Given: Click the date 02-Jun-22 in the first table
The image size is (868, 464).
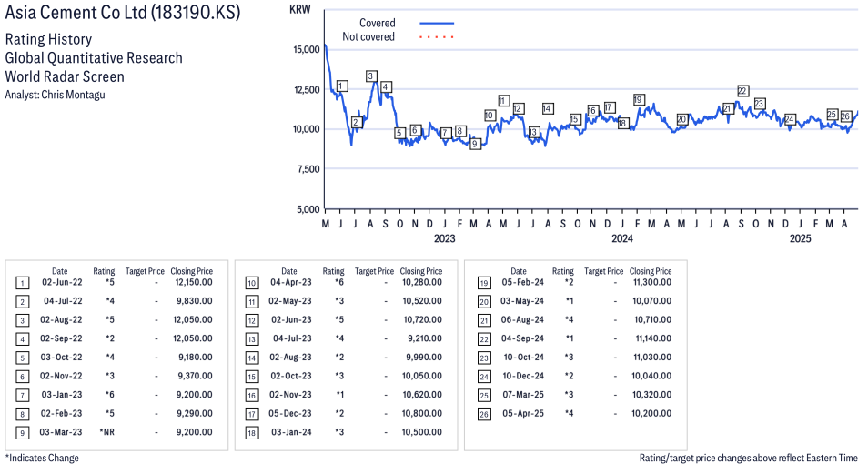Looking at the screenshot, I should point(62,282).
